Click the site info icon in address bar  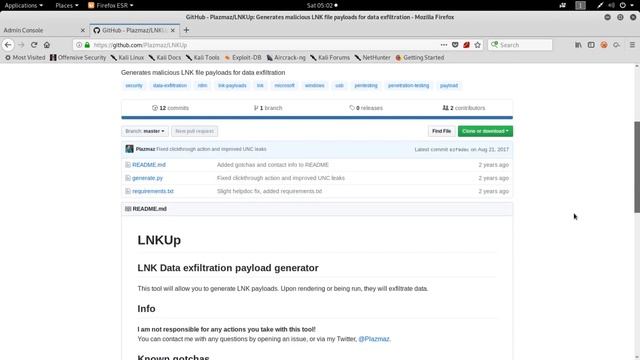click(79, 45)
